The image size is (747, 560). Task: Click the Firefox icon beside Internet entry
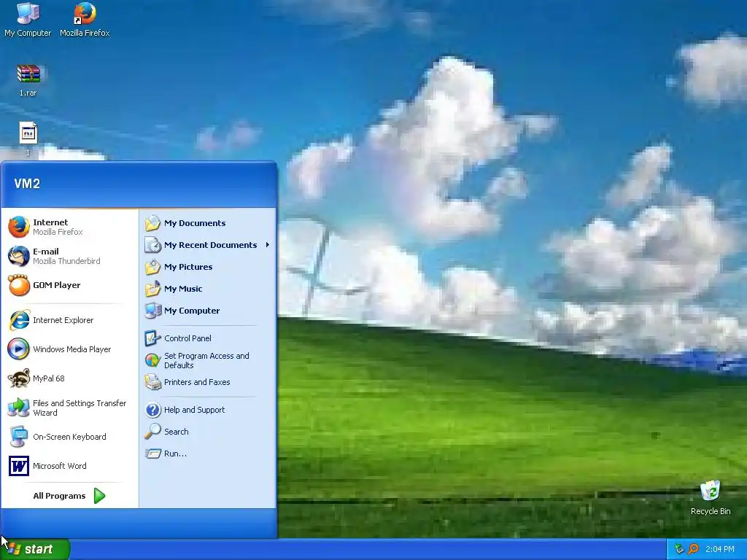[x=19, y=227]
